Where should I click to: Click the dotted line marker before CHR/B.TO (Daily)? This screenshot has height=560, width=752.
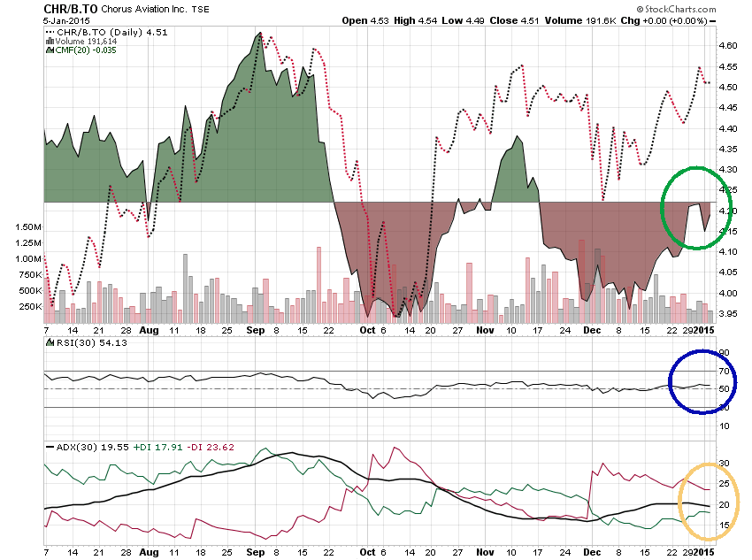pos(50,33)
